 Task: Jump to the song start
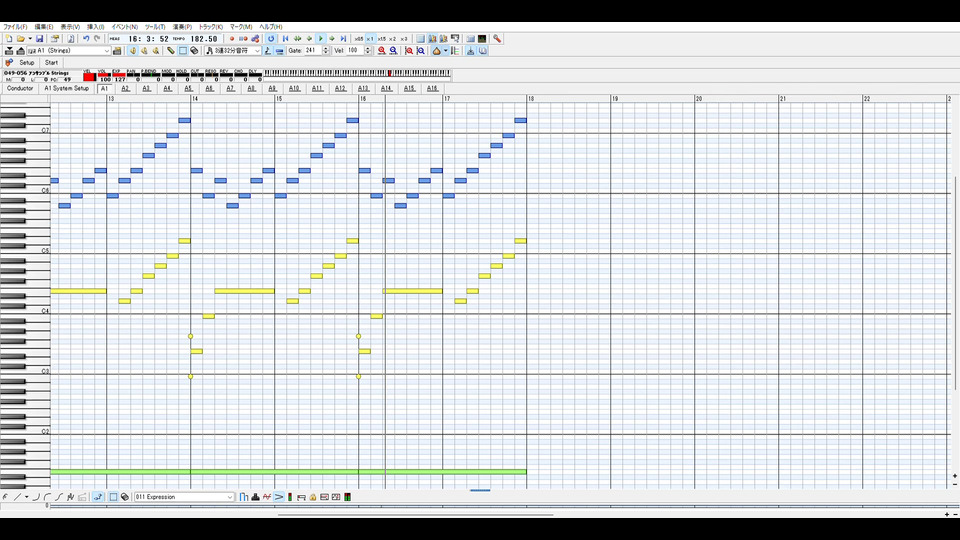(x=285, y=39)
